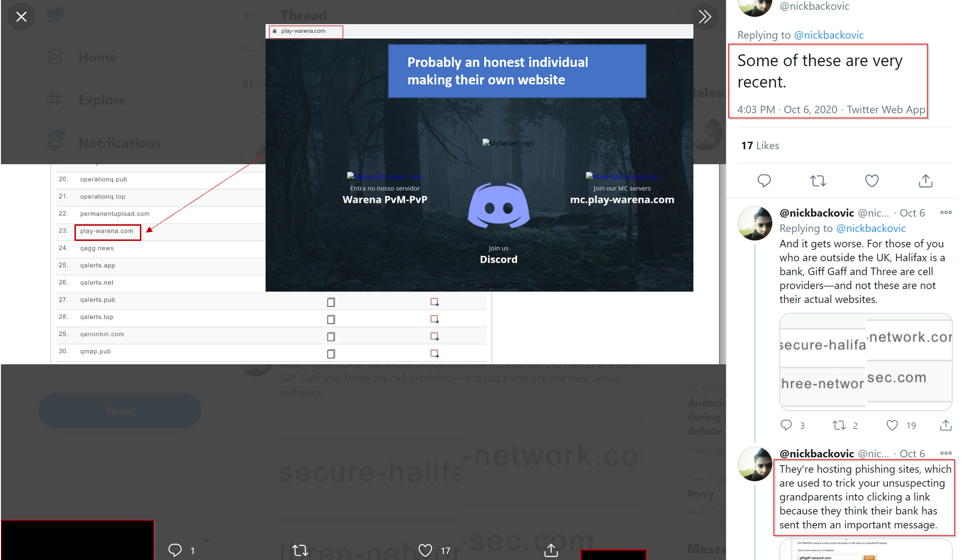Retweet the main tweet in the side panel
This screenshot has height=560, width=968.
pyautogui.click(x=818, y=181)
